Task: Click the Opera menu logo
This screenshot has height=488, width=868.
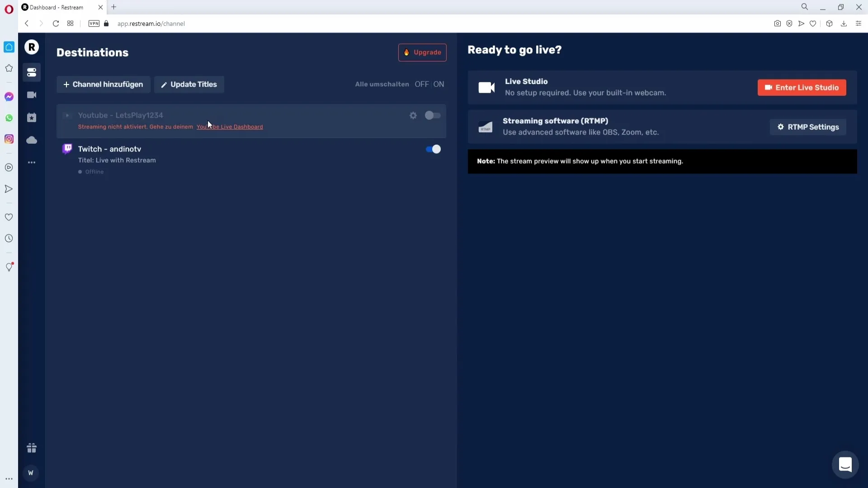Action: click(x=9, y=9)
